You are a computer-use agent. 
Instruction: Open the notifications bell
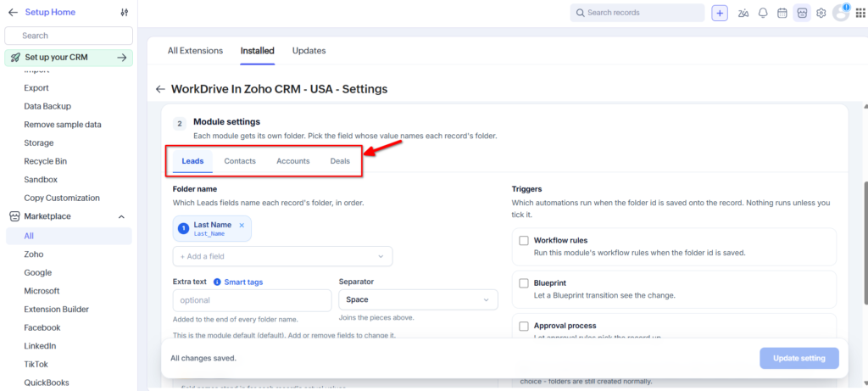point(763,13)
